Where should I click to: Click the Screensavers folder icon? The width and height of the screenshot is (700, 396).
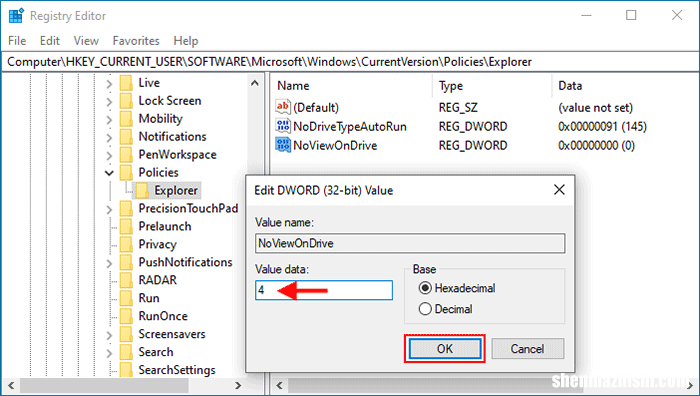[x=126, y=334]
